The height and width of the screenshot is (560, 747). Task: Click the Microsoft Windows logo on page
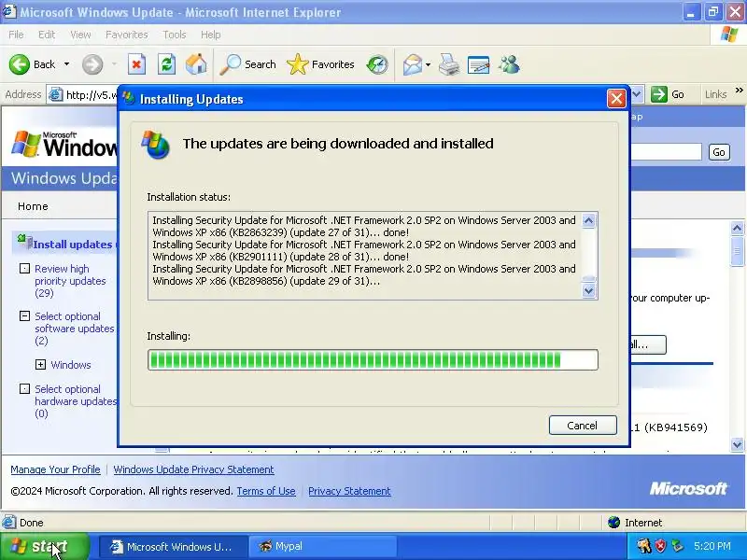(64, 144)
